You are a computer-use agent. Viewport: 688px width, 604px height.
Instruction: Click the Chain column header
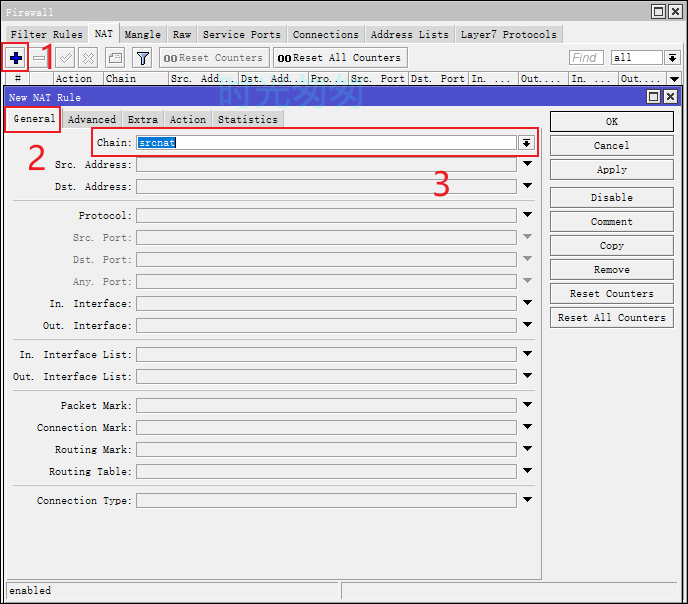click(x=136, y=79)
